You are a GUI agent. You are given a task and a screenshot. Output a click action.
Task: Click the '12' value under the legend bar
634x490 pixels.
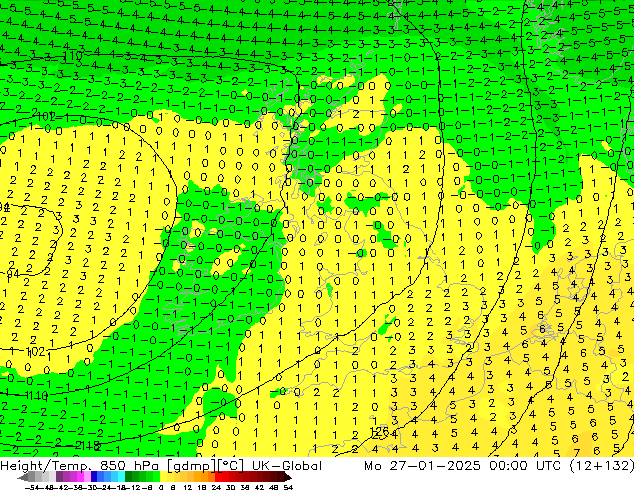pyautogui.click(x=187, y=488)
